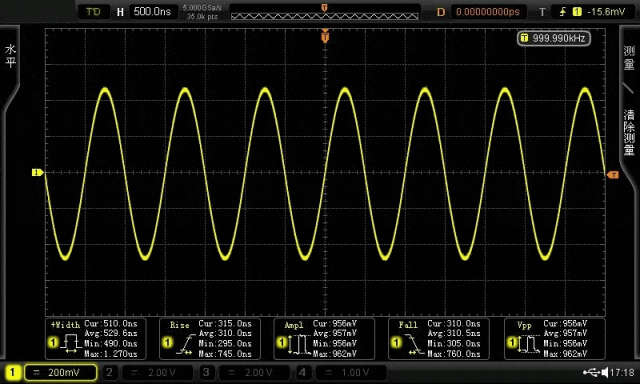Open the left 水平 horizontal menu tab

10,56
